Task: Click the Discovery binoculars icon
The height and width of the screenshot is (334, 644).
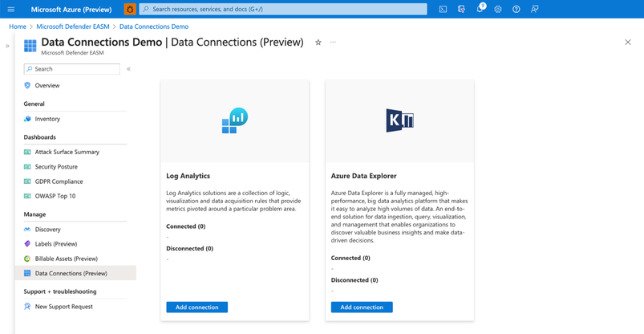Action: pos(27,229)
